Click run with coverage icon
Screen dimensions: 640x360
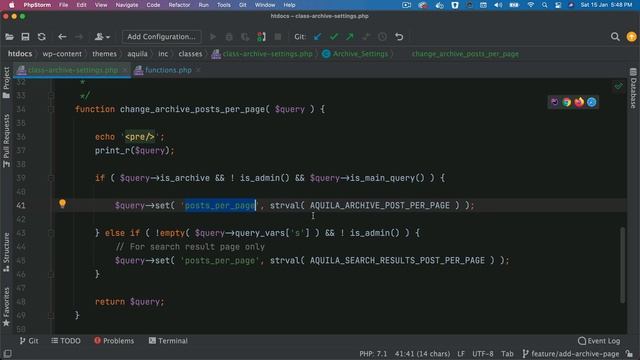245,37
